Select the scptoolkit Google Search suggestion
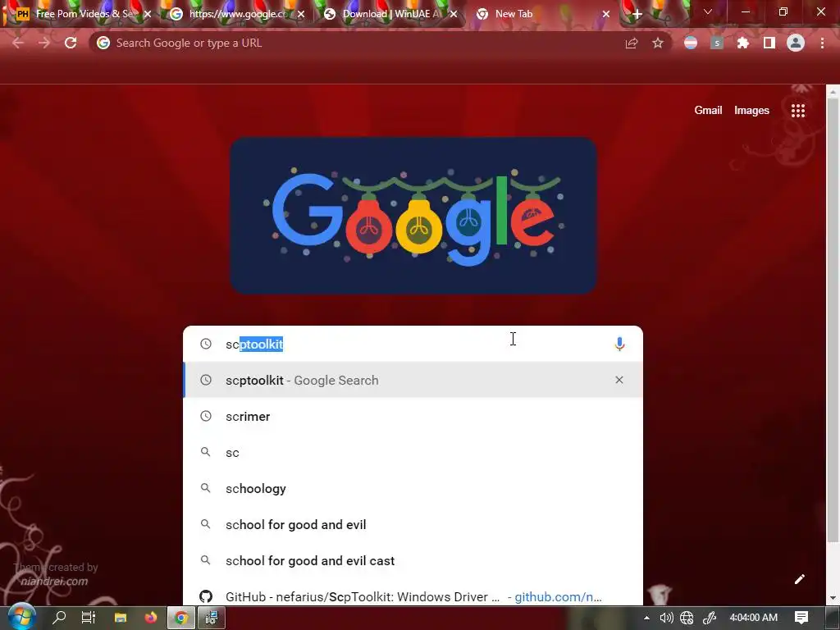 point(413,380)
